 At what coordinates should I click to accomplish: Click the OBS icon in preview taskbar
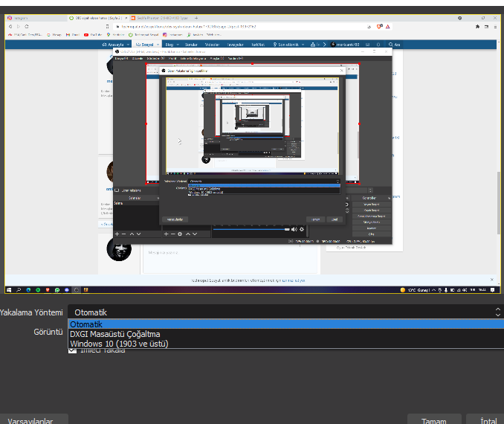tap(76, 290)
